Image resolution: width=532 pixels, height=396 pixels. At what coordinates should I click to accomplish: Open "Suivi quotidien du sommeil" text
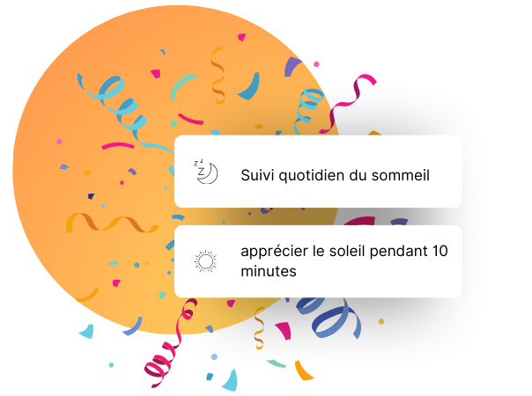tap(335, 175)
